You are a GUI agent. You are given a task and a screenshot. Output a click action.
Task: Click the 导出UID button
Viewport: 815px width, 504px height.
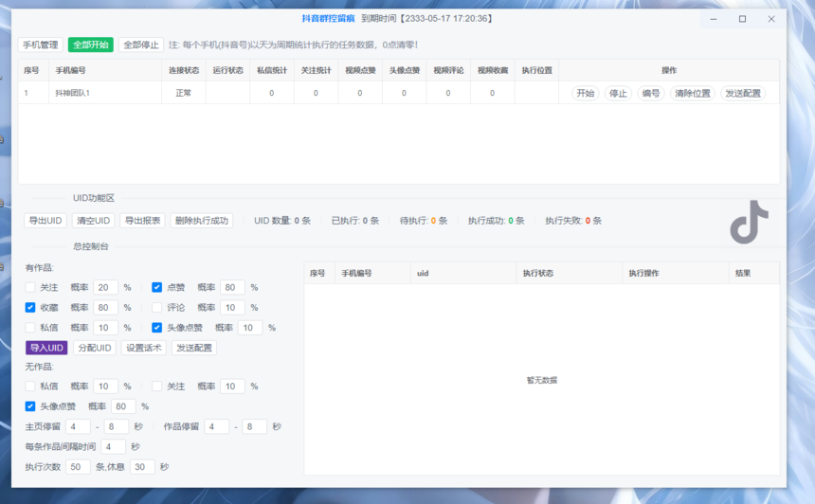[x=45, y=221]
